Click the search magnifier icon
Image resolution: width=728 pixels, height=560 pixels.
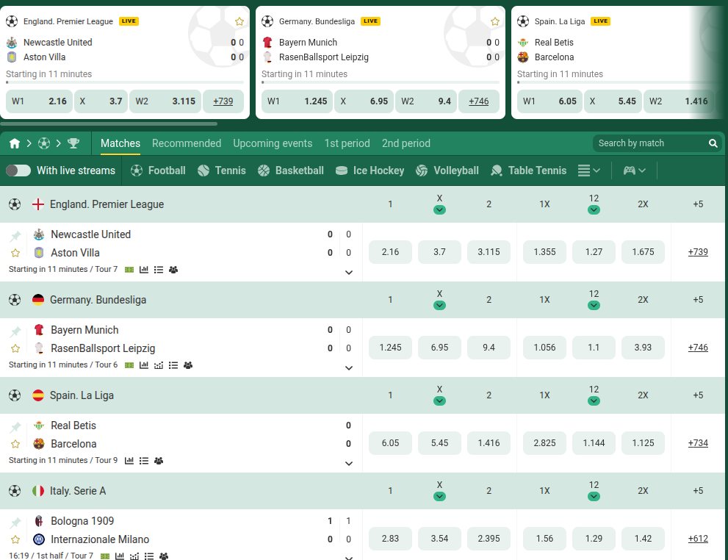click(x=713, y=143)
